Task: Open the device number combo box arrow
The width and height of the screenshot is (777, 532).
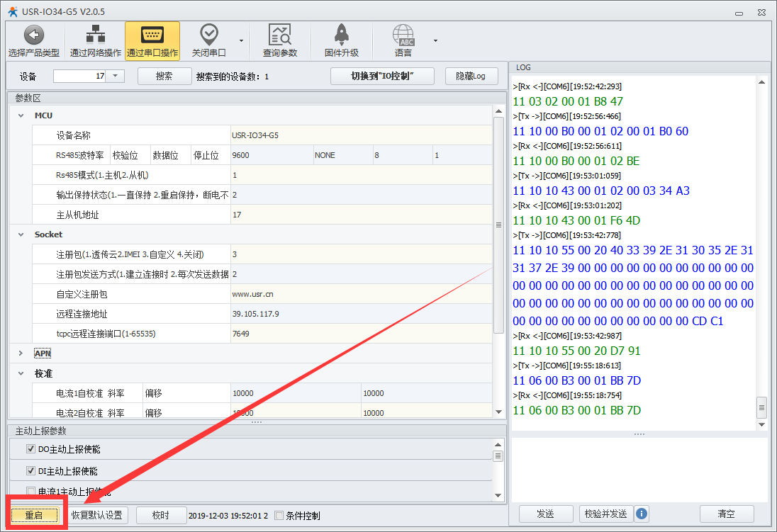Action: (115, 76)
